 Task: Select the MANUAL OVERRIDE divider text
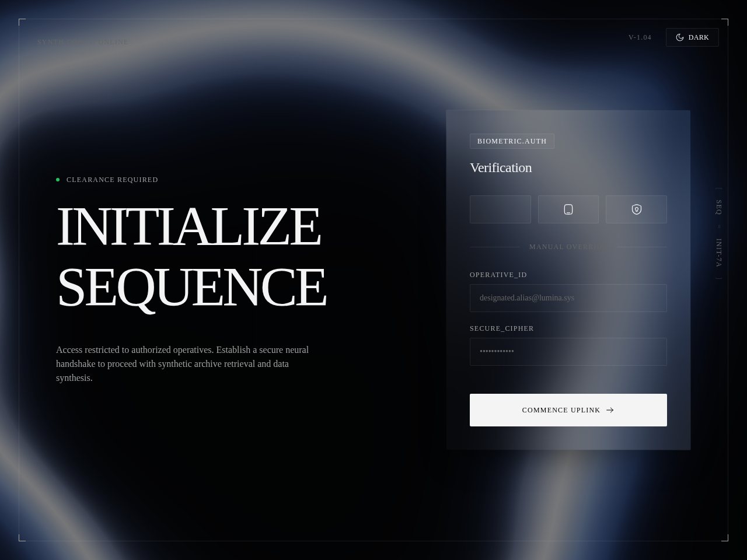click(567, 247)
